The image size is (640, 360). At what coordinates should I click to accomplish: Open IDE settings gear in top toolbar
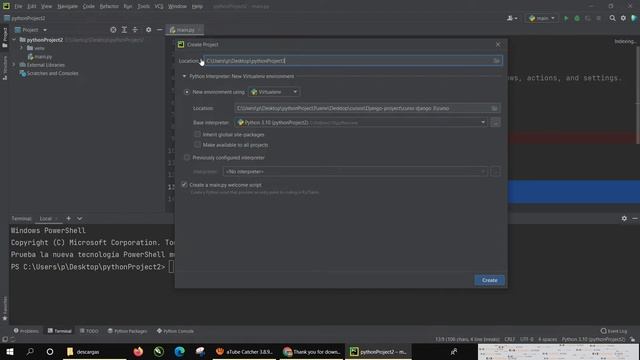click(623, 18)
